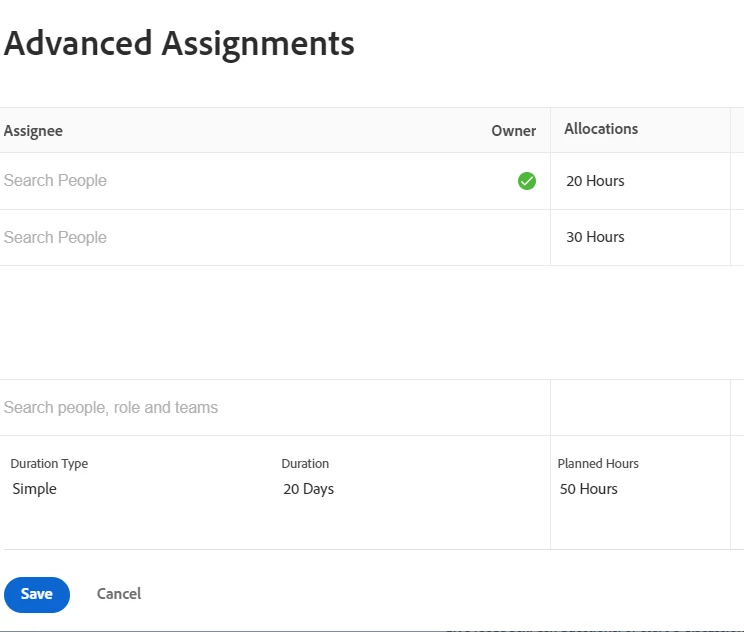Image resolution: width=744 pixels, height=632 pixels.
Task: Click the Duration Type label
Action: point(49,464)
